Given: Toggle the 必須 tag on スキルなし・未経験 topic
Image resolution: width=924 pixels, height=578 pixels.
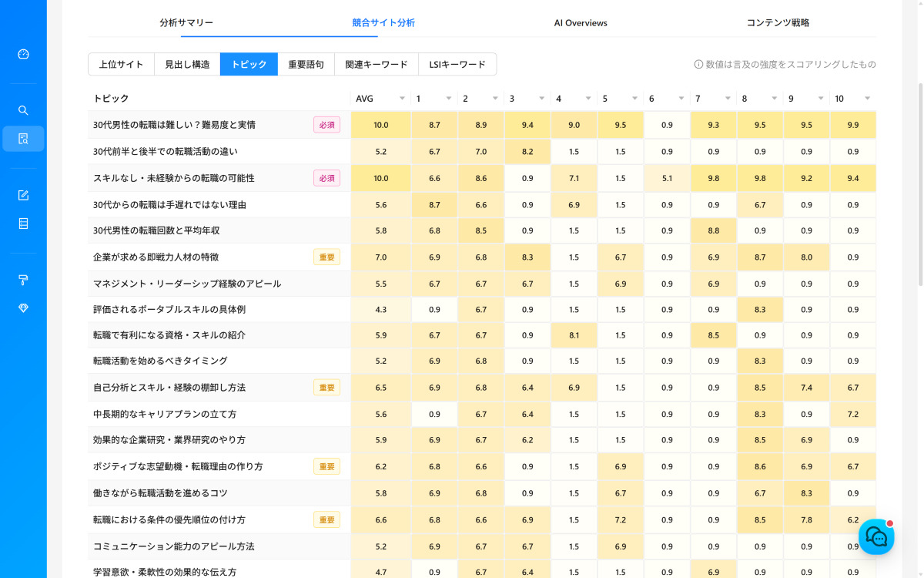Looking at the screenshot, I should 326,177.
